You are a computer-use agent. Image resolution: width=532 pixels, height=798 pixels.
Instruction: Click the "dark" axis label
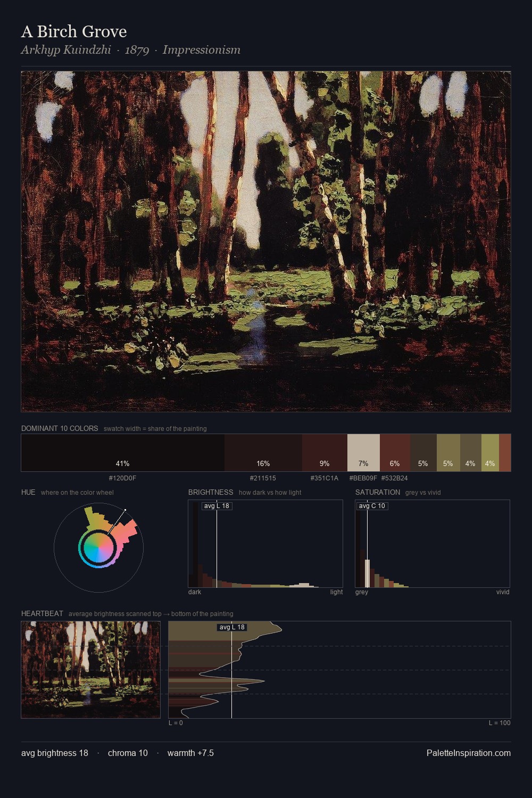coord(195,592)
